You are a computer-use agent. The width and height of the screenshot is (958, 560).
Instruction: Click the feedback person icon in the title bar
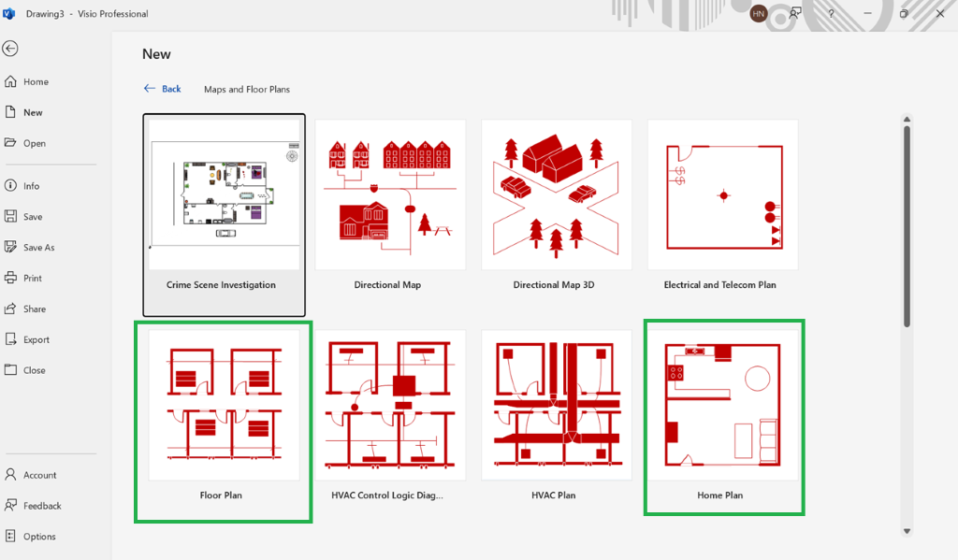pyautogui.click(x=795, y=13)
